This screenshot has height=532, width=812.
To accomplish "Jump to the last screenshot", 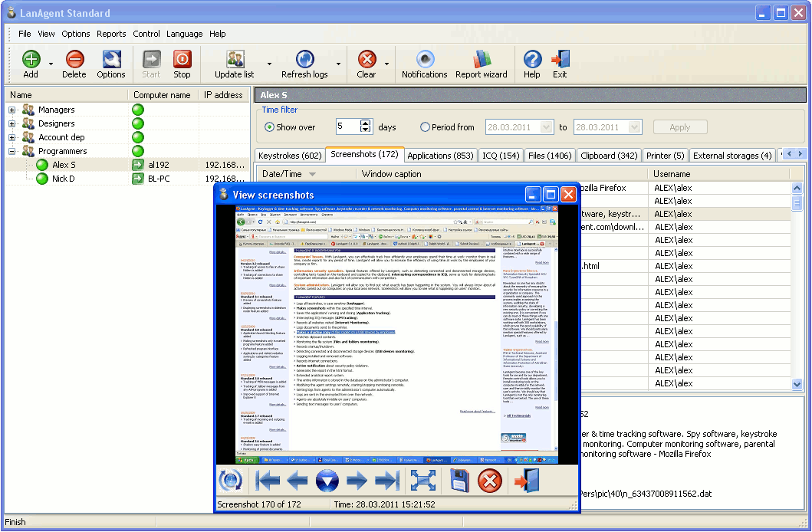I will (x=387, y=481).
